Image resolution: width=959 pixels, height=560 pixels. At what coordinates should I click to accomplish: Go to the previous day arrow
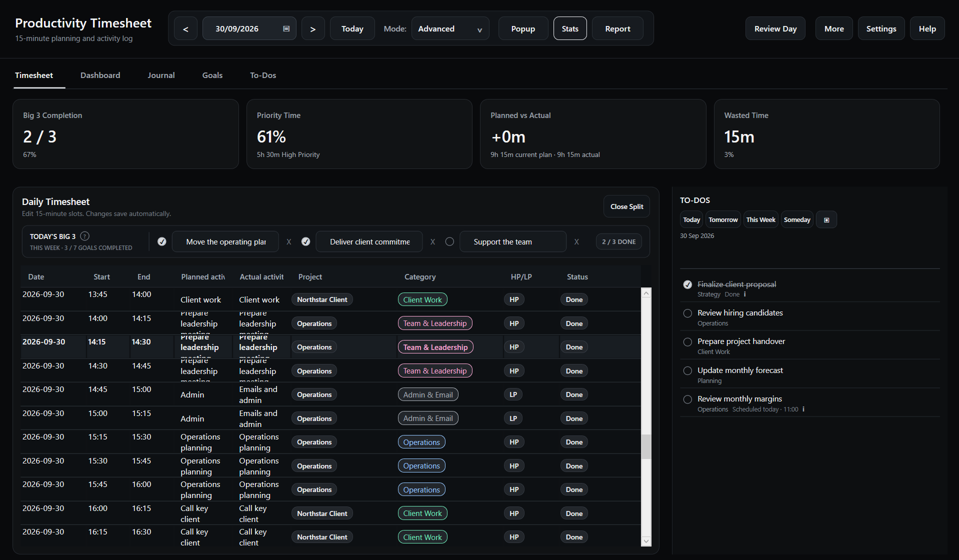click(x=185, y=29)
